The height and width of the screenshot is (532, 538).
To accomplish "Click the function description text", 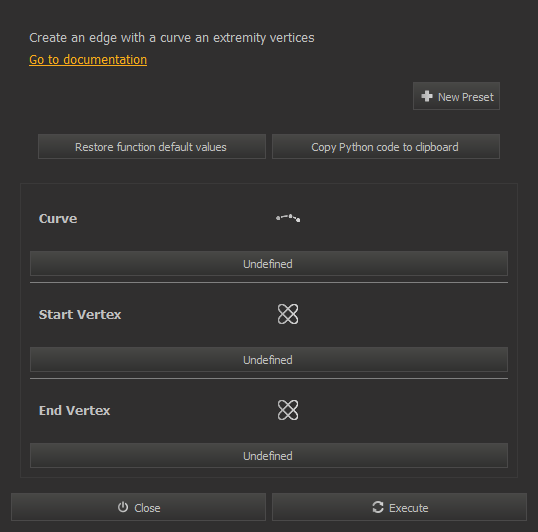I will (x=172, y=38).
